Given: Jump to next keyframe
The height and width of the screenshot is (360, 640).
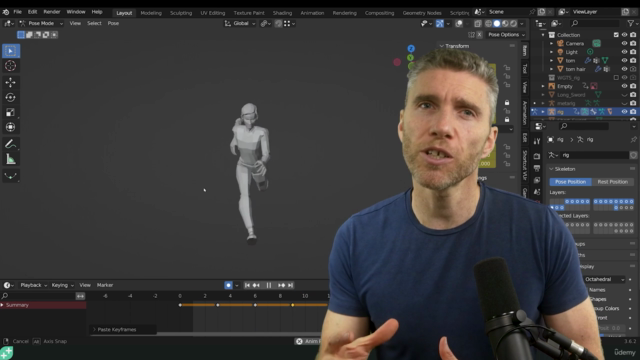Looking at the screenshot, I should click(x=281, y=285).
